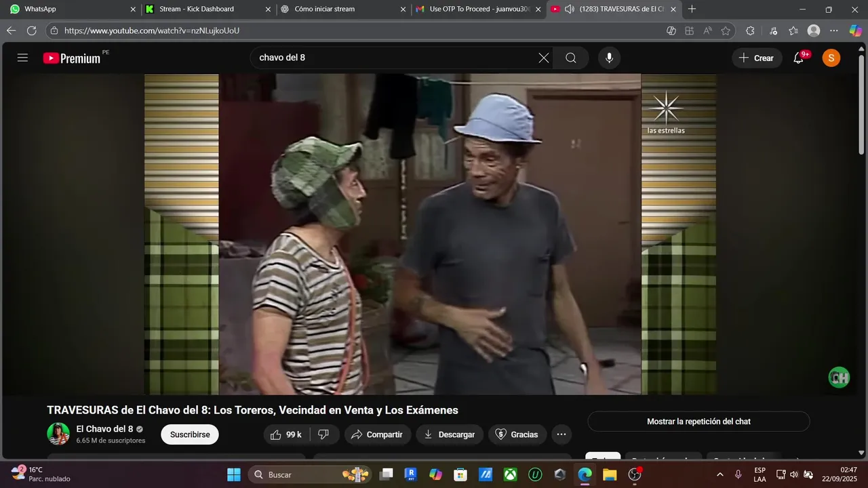The image size is (868, 488).
Task: Start voice search with the microphone
Action: [609, 58]
